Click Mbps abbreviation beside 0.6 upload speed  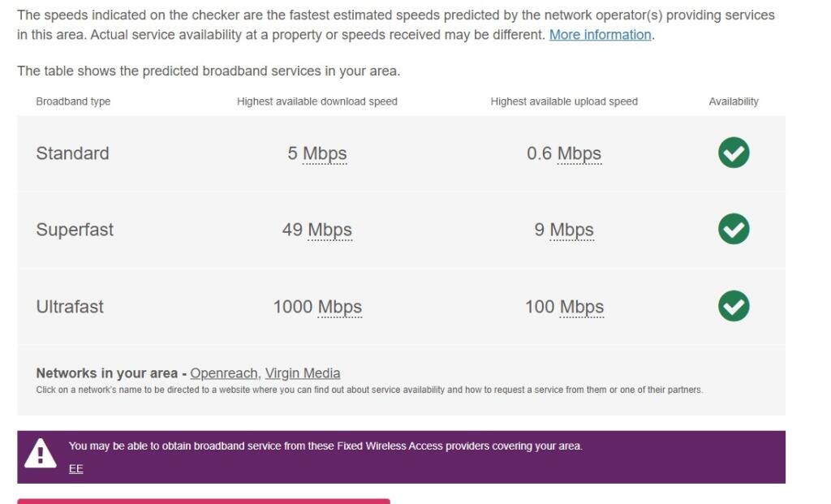(x=579, y=153)
